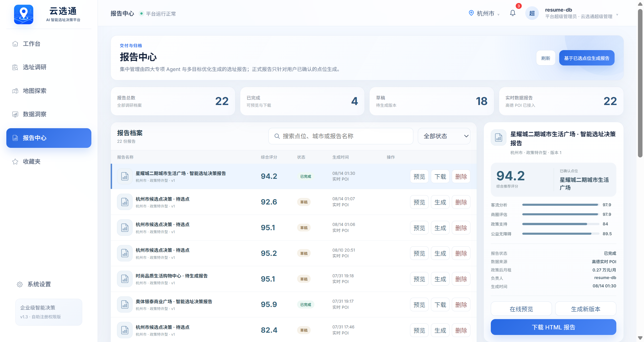Click 下载 HTML 报告 button
644x342 pixels.
click(x=553, y=327)
